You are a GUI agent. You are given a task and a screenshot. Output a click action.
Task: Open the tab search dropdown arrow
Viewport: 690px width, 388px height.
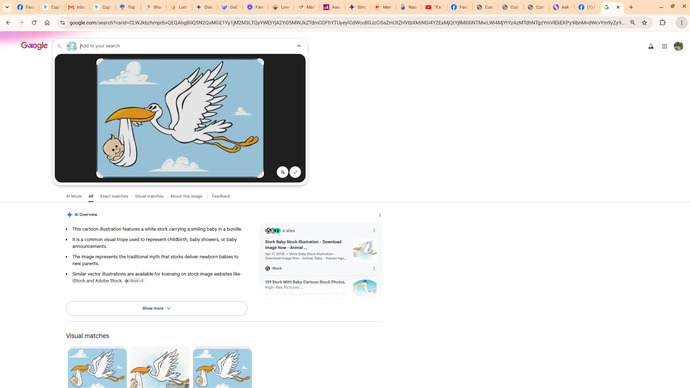[7, 7]
